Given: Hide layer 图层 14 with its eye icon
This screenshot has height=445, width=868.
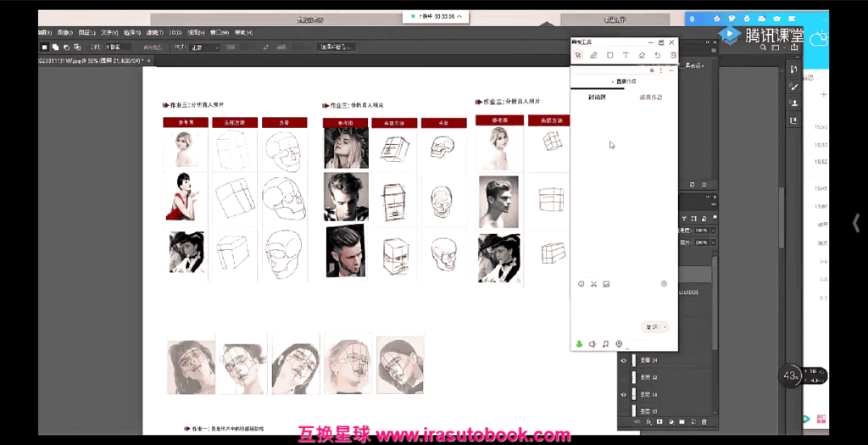Looking at the screenshot, I should click(x=624, y=360).
